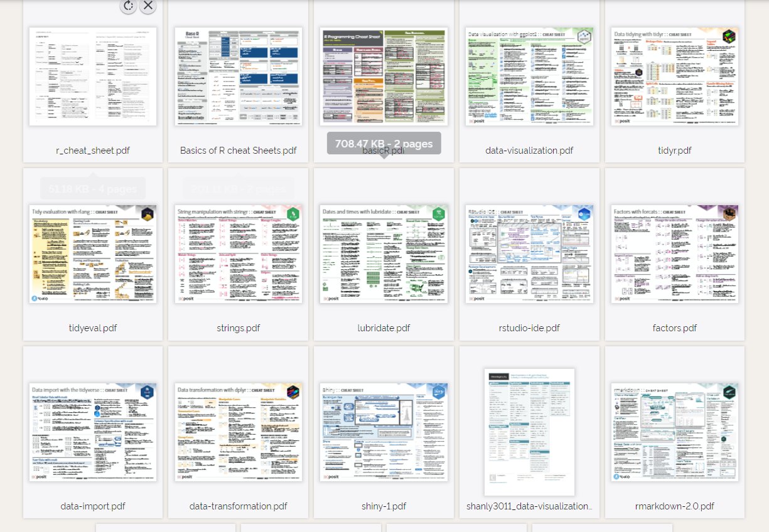
Task: Select the Base R Cheat Sheet thumbnail
Action: tap(239, 76)
